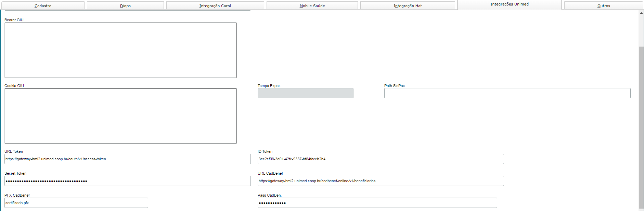Screen dimensions: 644x211
Task: Select the ID Token input field
Action: click(381, 159)
